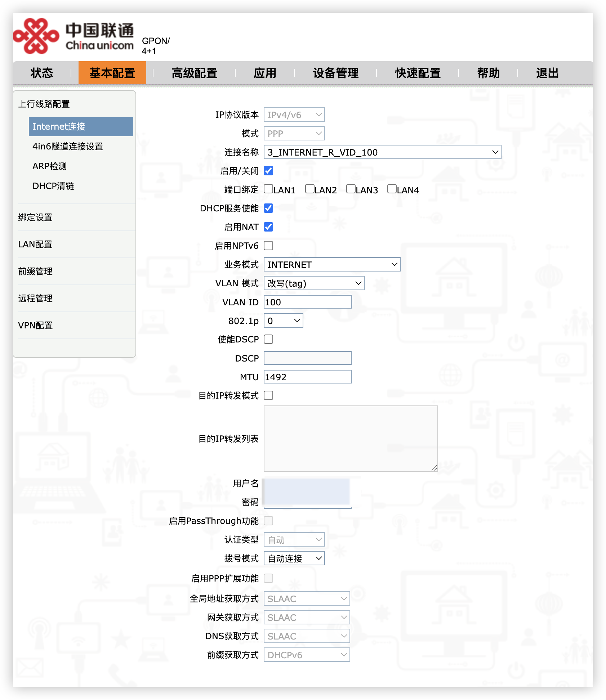Click the VLAN ID input field
Image resolution: width=606 pixels, height=700 pixels.
[x=307, y=302]
